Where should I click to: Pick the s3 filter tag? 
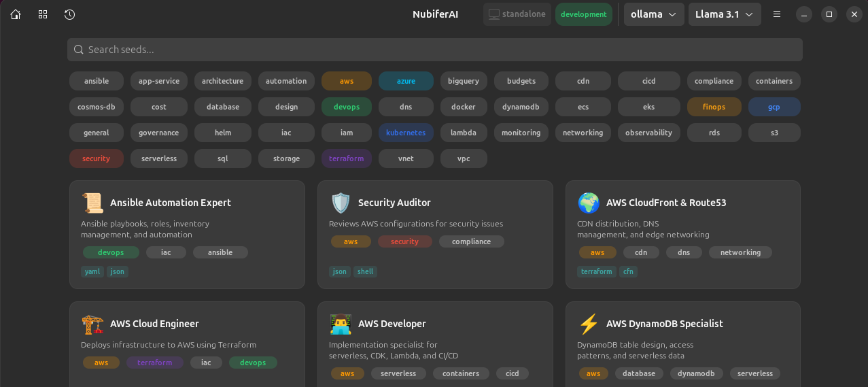click(774, 133)
